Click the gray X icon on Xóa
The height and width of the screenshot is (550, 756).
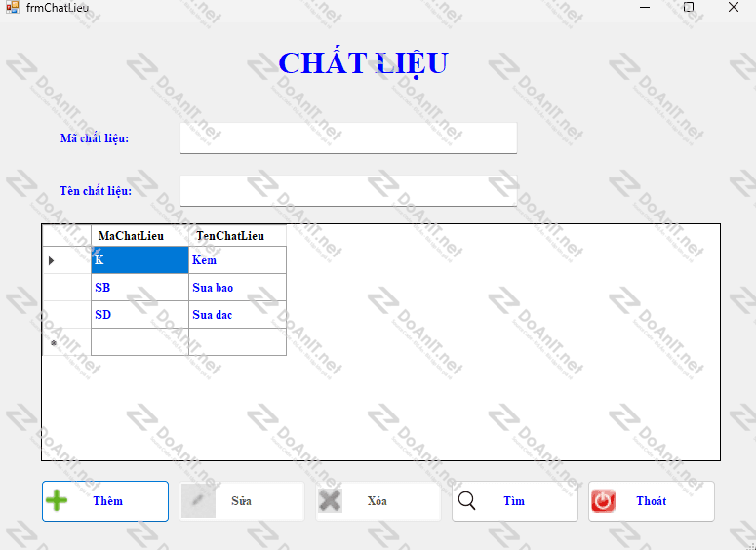(x=331, y=501)
